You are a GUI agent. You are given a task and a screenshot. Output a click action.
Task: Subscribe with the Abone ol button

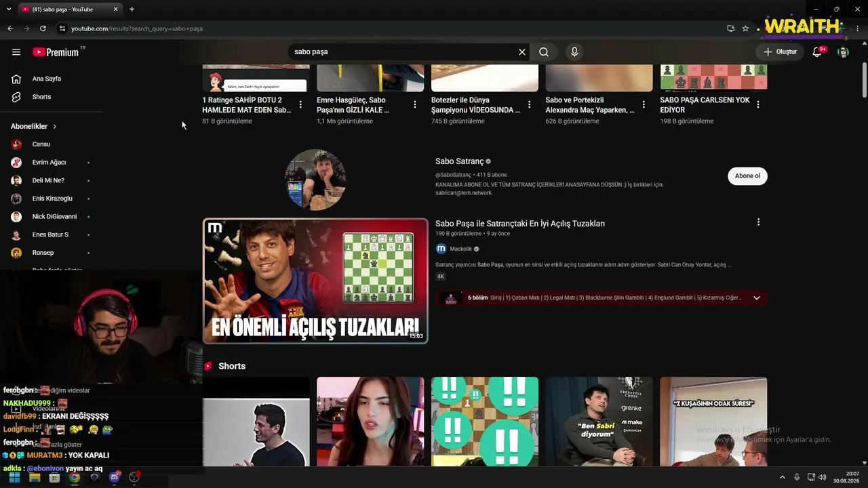(747, 176)
